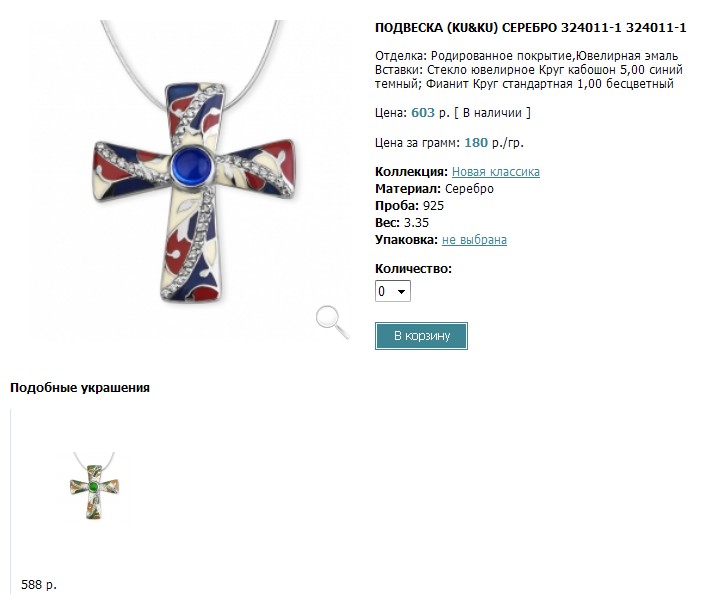
Task: Click the magnifying glass zoom icon
Action: (x=332, y=322)
